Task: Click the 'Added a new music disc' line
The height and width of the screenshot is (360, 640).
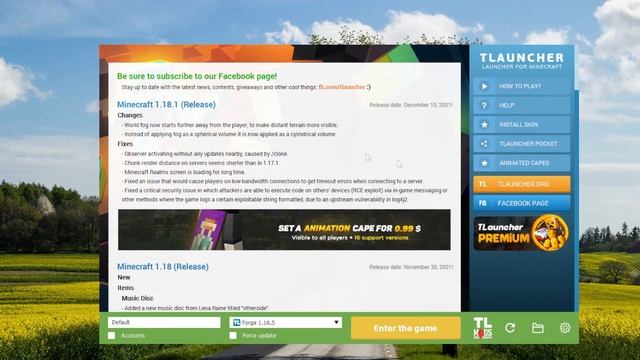Action: (x=196, y=308)
